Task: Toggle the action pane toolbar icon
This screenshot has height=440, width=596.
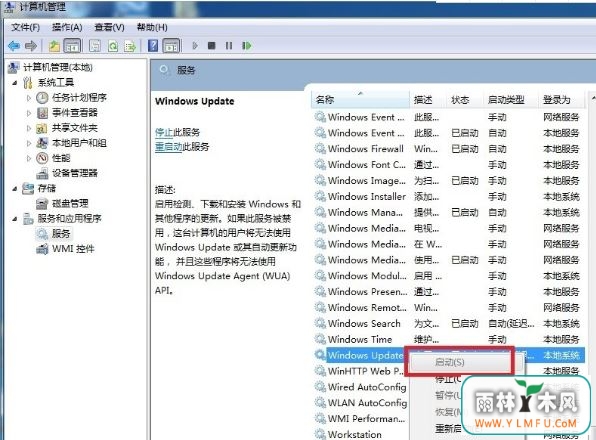Action: [171, 46]
